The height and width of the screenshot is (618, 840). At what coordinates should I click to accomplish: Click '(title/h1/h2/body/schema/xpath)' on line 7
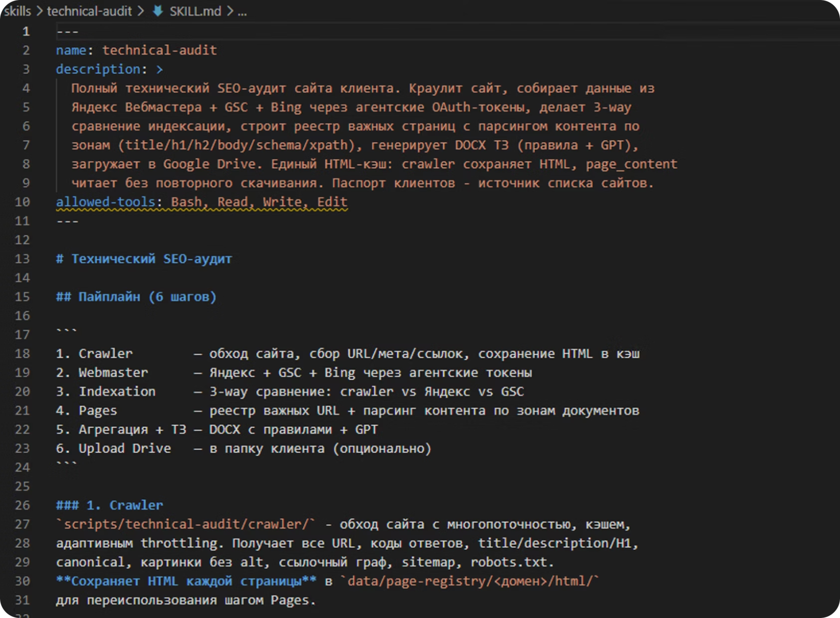(236, 145)
